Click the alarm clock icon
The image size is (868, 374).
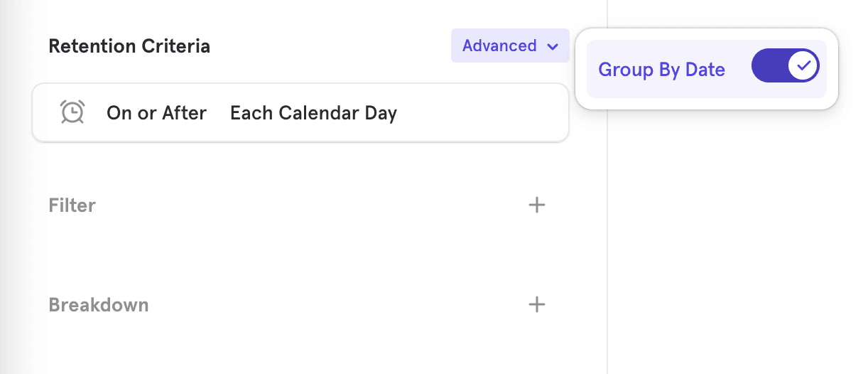pos(72,112)
